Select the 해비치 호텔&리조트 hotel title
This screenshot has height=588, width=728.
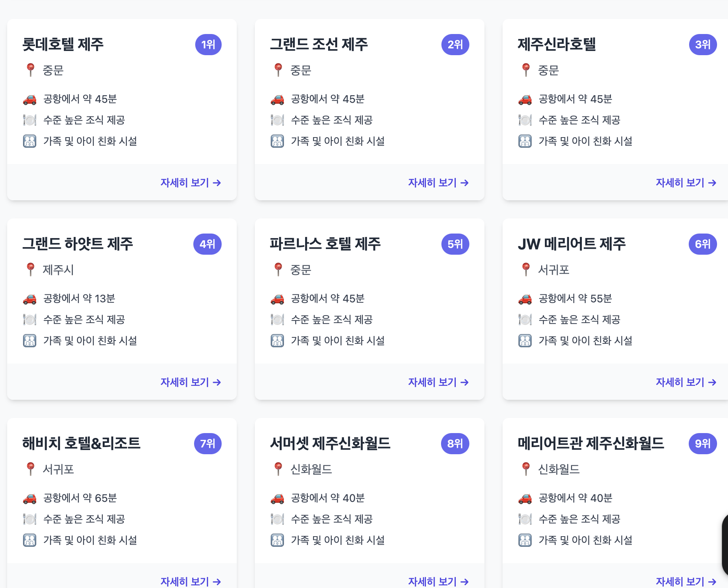tap(81, 443)
